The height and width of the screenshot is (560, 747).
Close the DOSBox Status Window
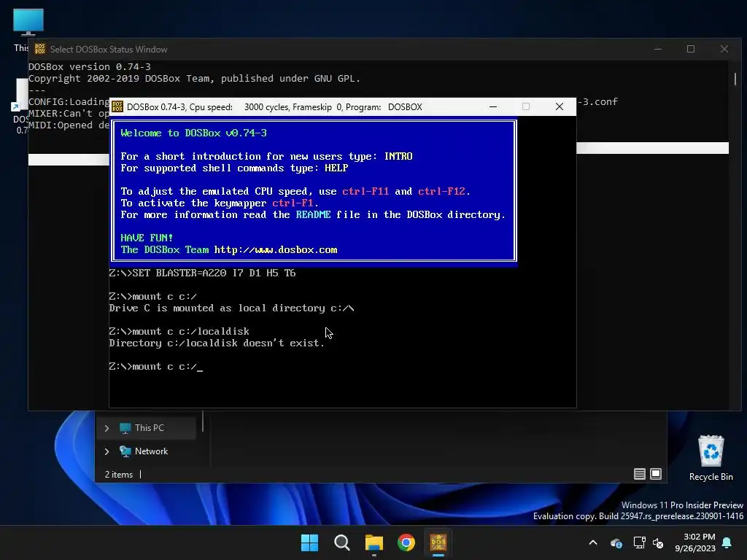point(724,49)
